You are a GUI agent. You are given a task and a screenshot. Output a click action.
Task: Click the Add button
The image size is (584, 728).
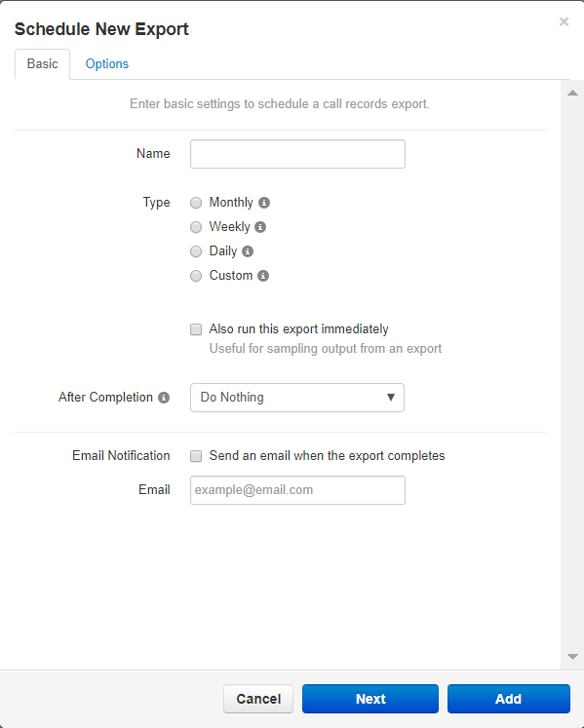tap(509, 699)
